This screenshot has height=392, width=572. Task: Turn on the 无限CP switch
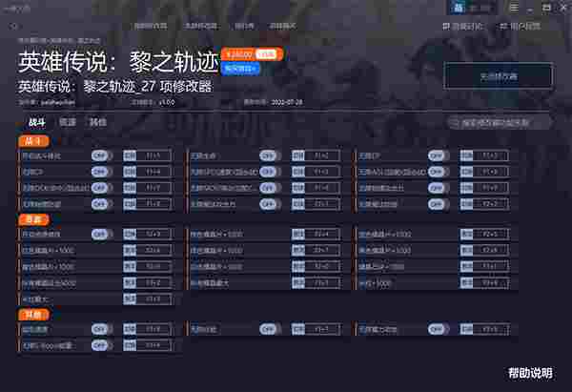(102, 172)
